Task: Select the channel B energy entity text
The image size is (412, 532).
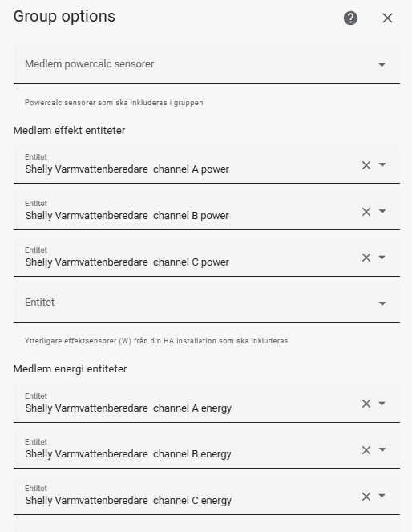Action: (128, 454)
